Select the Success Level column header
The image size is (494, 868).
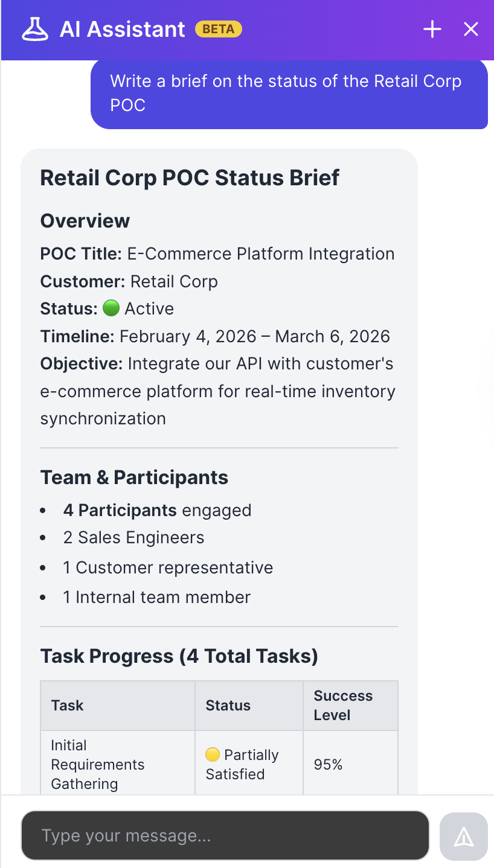(343, 705)
